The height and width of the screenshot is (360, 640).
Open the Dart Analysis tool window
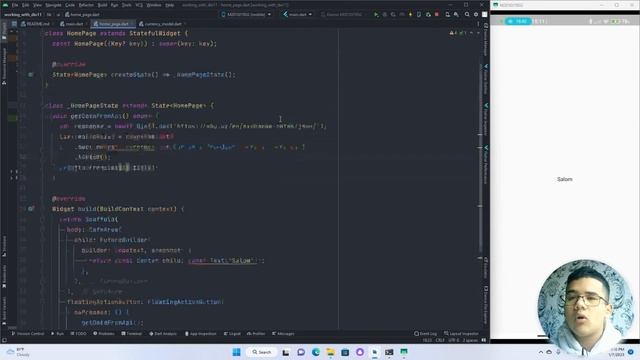coord(163,333)
